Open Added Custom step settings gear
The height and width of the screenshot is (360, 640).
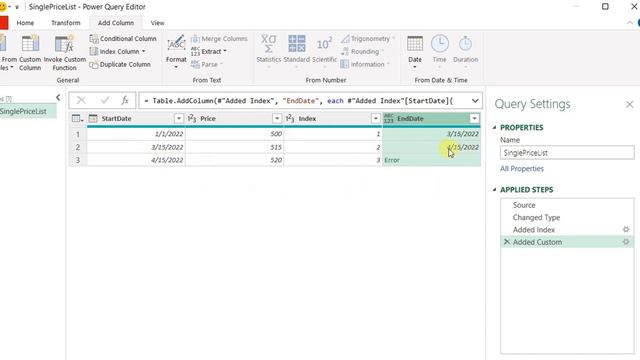[x=626, y=242]
